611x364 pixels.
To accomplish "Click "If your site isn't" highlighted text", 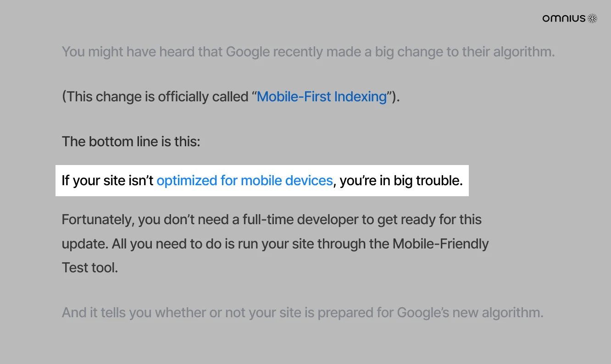I will (108, 181).
